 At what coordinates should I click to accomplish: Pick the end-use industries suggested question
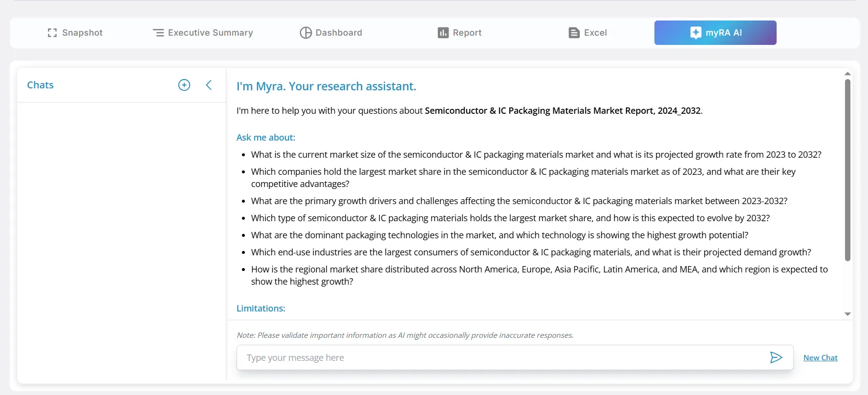(x=531, y=252)
